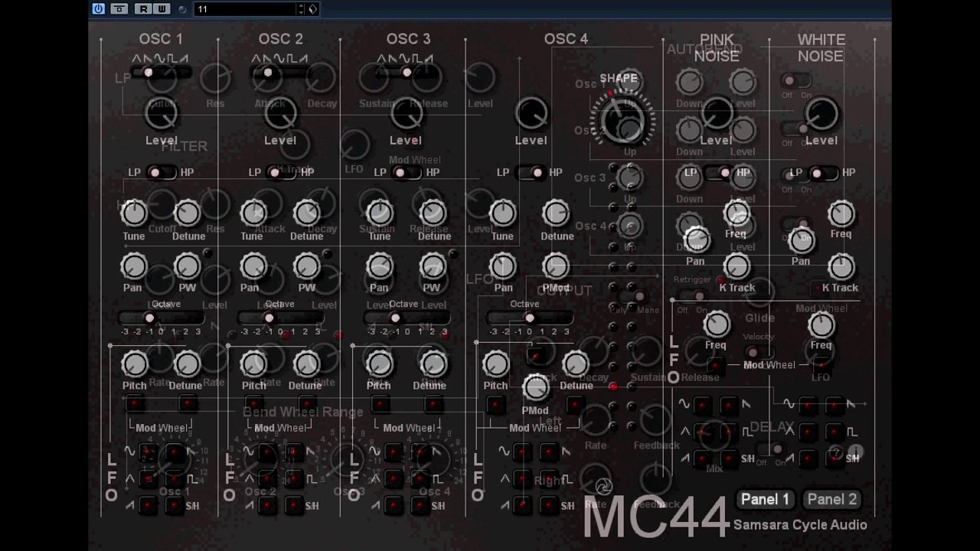This screenshot has height=551, width=980.
Task: Select the square LFO wave button for White Noise
Action: [x=835, y=432]
